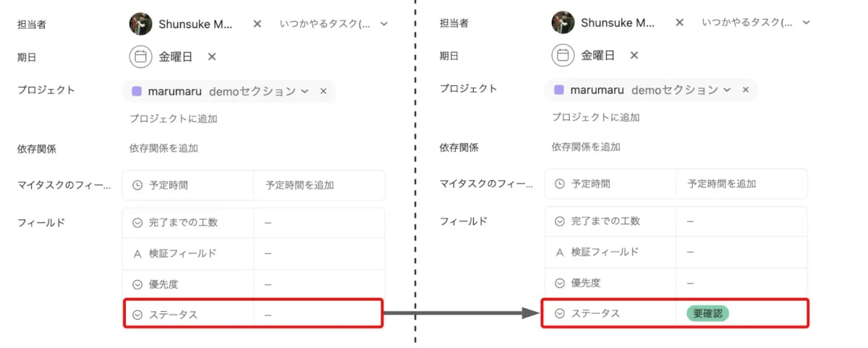
Task: Click the 完了までの工数 icon in the right panel
Action: (559, 221)
